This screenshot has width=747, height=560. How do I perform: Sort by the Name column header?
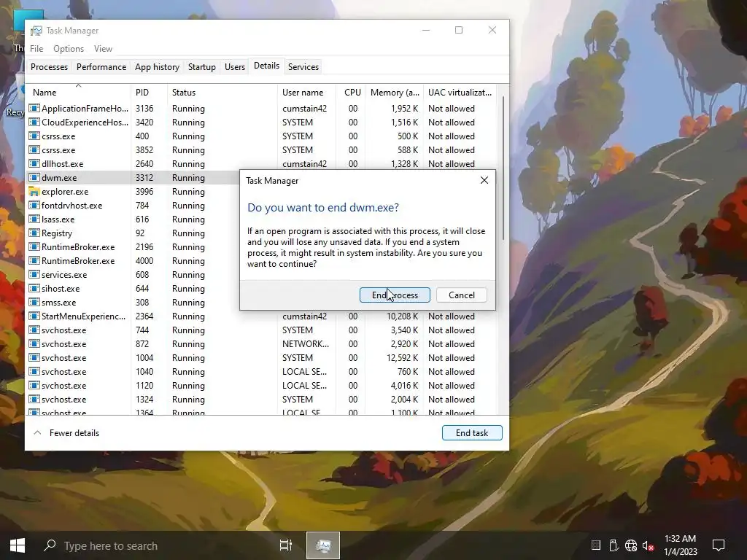79,92
